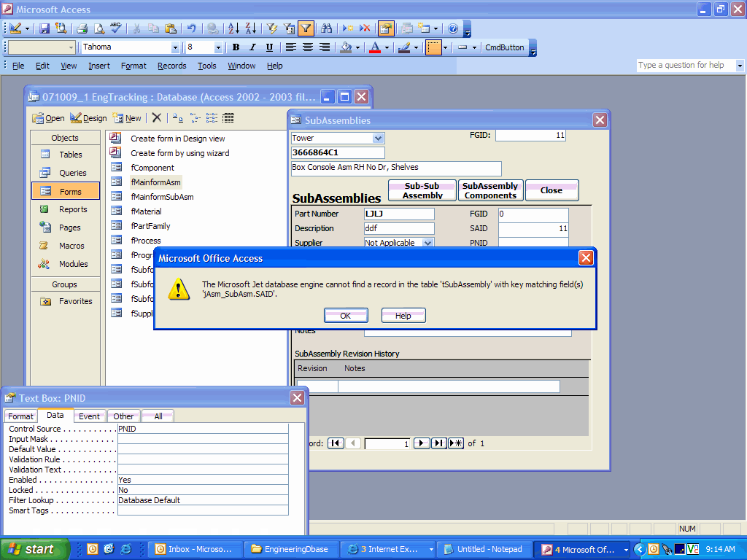Select the fMainformSubAsm form
The height and width of the screenshot is (560, 747).
(162, 197)
